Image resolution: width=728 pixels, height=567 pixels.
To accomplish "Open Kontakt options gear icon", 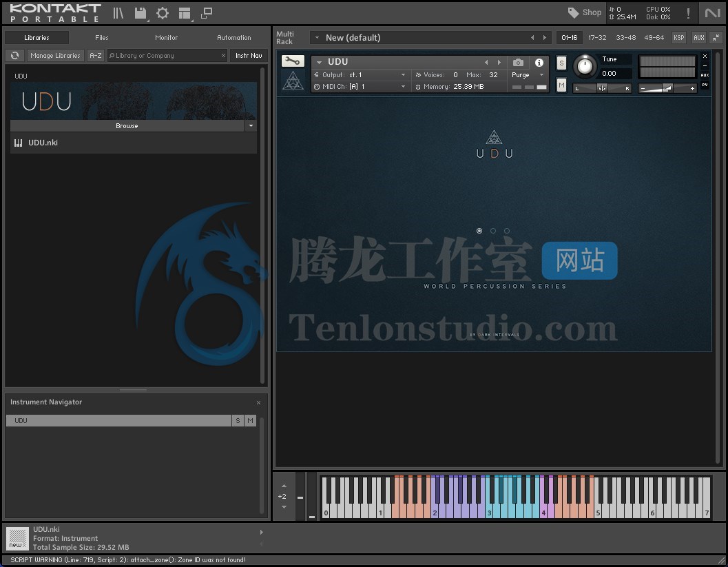I will coord(163,13).
